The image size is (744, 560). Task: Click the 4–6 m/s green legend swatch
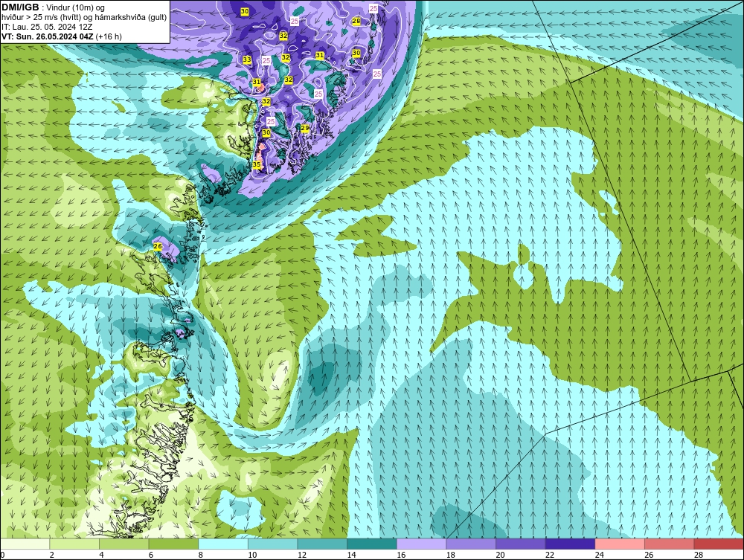[124, 544]
